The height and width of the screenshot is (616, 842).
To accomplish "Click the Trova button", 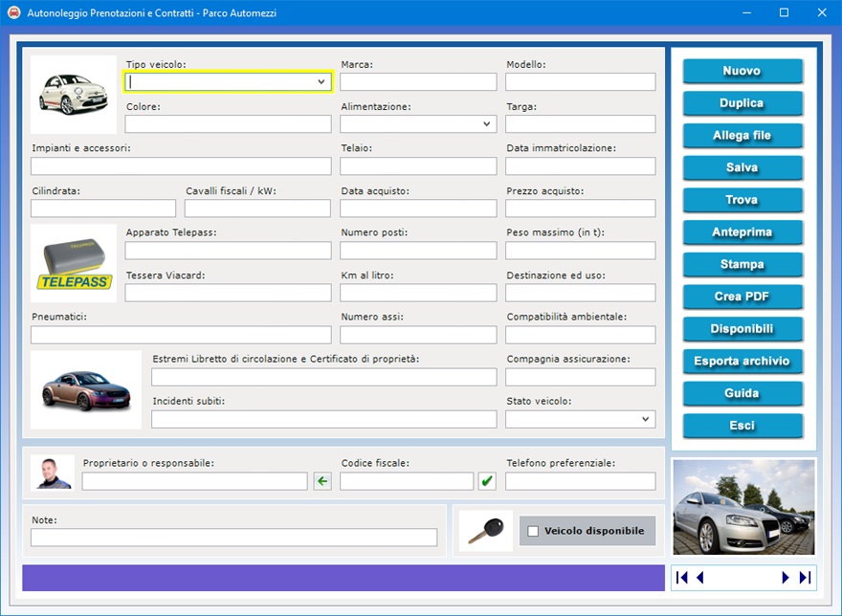I will pyautogui.click(x=742, y=200).
